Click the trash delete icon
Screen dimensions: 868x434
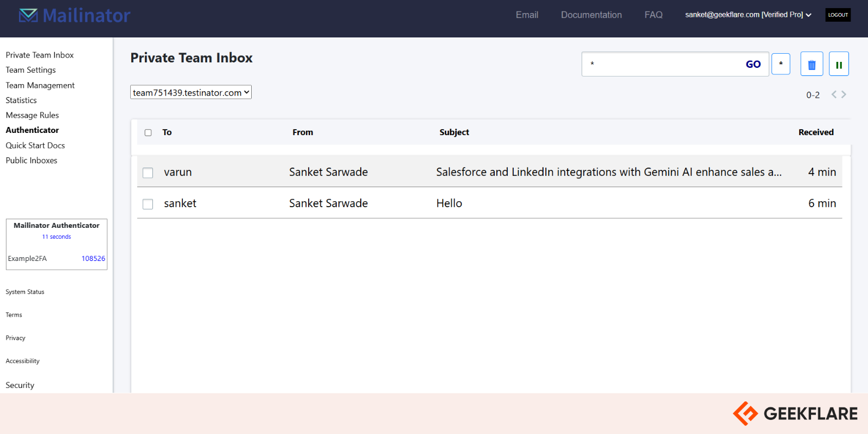click(x=812, y=65)
